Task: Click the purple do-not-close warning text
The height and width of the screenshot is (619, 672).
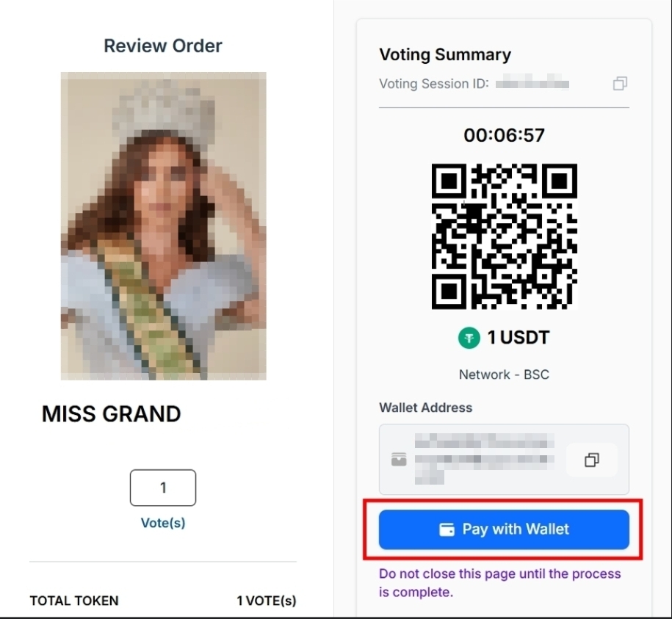Action: click(x=499, y=582)
